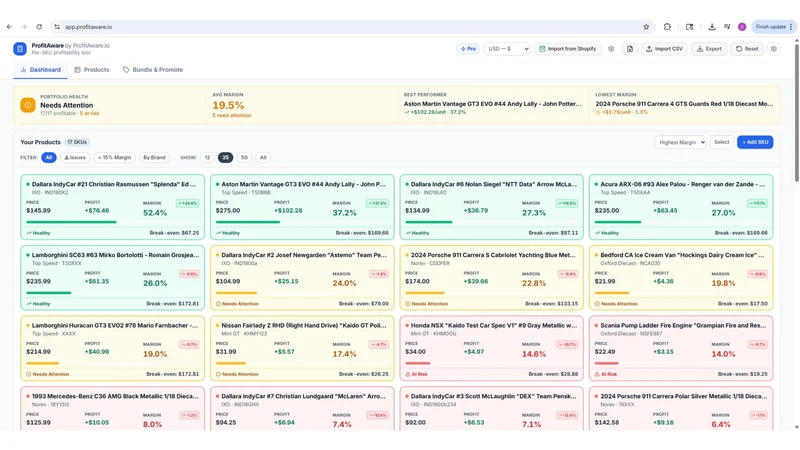The image size is (800, 450).
Task: Show All products option
Action: pyautogui.click(x=263, y=158)
